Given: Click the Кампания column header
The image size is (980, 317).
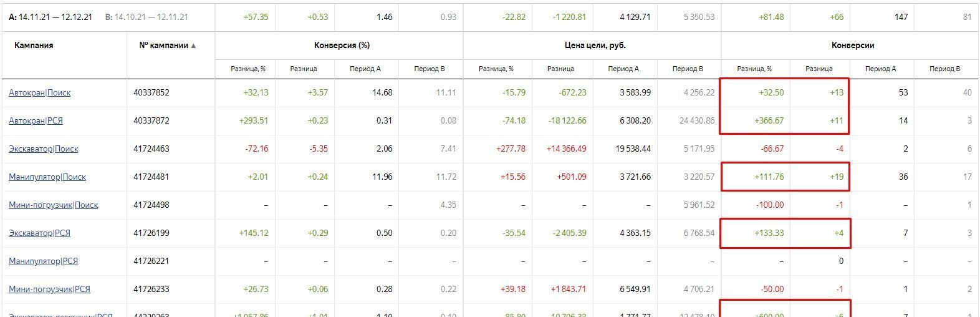Looking at the screenshot, I should click(x=34, y=46).
